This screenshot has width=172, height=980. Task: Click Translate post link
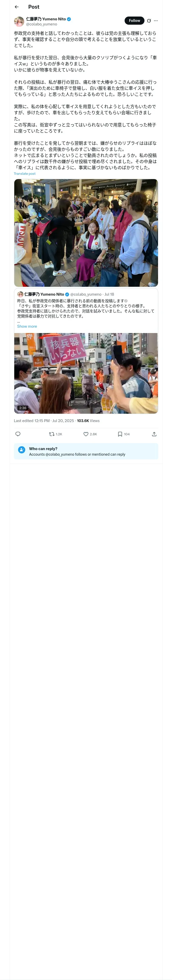point(24,174)
